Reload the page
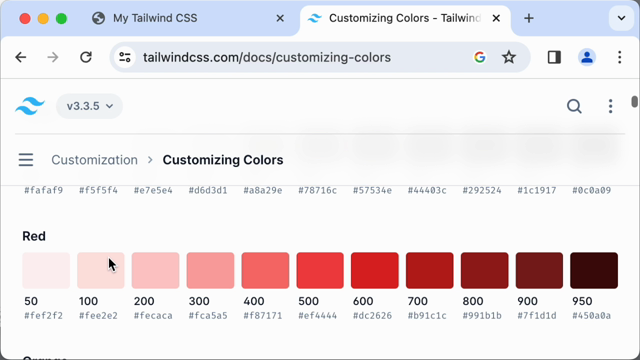The height and width of the screenshot is (360, 640). 86,57
